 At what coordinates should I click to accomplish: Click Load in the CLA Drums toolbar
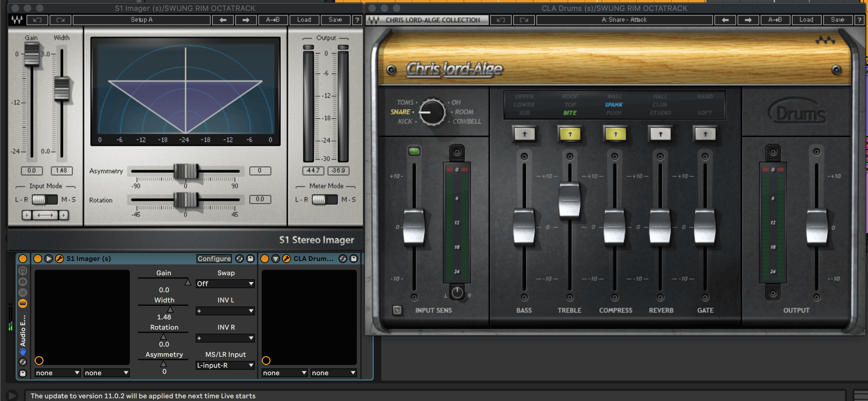806,20
